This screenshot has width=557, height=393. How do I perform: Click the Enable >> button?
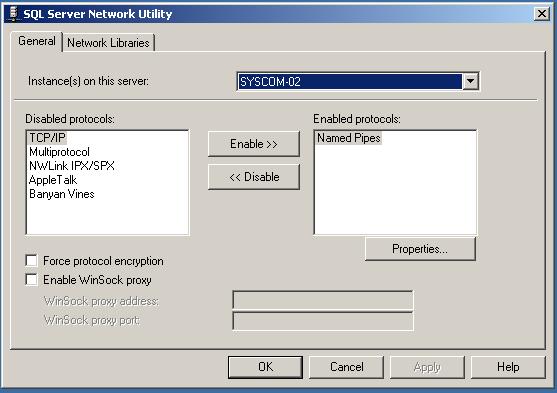[254, 144]
